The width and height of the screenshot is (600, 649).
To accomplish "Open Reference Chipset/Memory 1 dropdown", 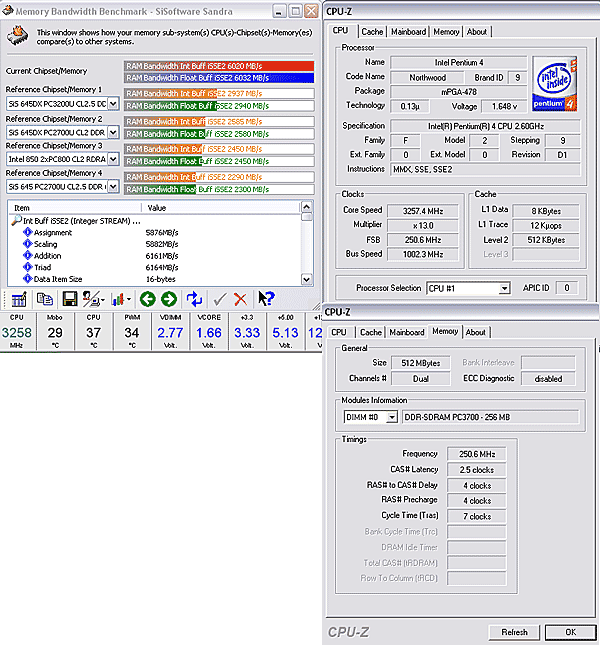I will (x=113, y=104).
